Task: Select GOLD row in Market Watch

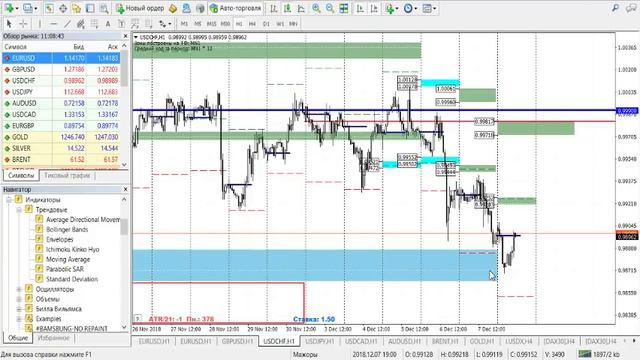Action: (x=62, y=137)
